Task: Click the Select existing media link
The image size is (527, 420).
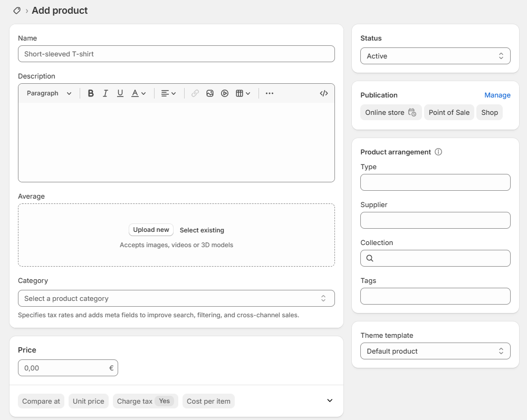Action: click(202, 230)
